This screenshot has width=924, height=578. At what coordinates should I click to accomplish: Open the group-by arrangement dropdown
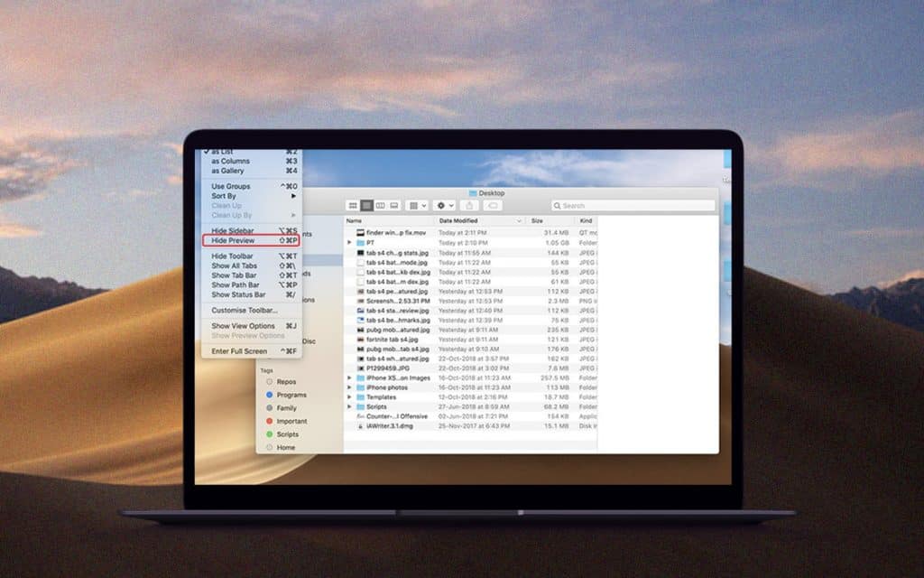coord(417,206)
